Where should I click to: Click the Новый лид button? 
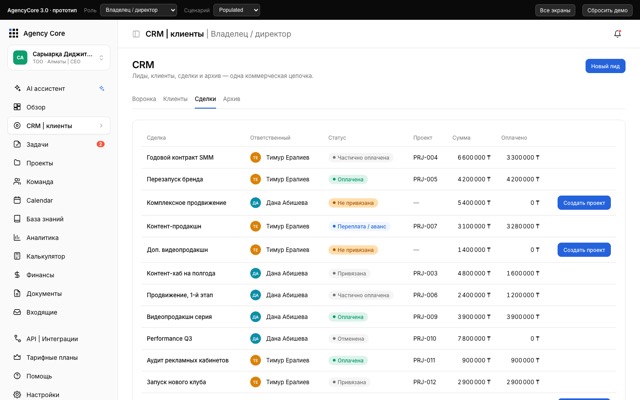(x=605, y=66)
